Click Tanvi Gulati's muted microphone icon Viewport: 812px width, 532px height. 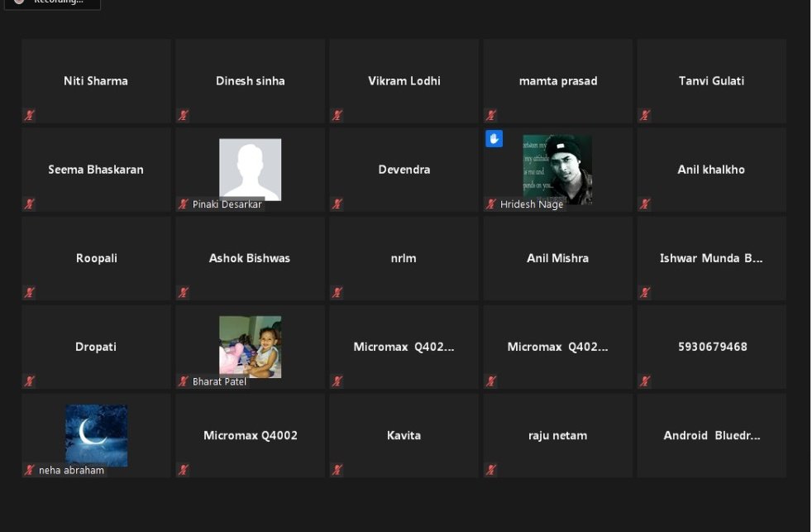[645, 115]
